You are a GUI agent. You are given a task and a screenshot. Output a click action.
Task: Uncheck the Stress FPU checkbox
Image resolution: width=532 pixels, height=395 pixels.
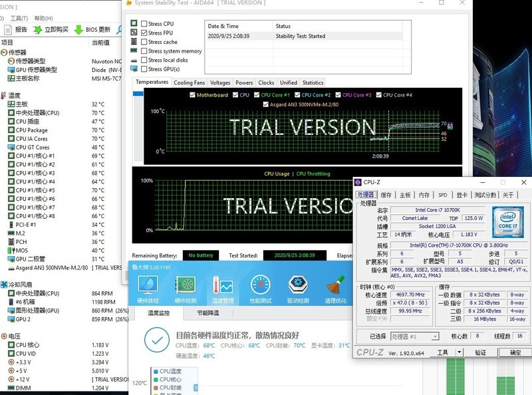coord(144,33)
